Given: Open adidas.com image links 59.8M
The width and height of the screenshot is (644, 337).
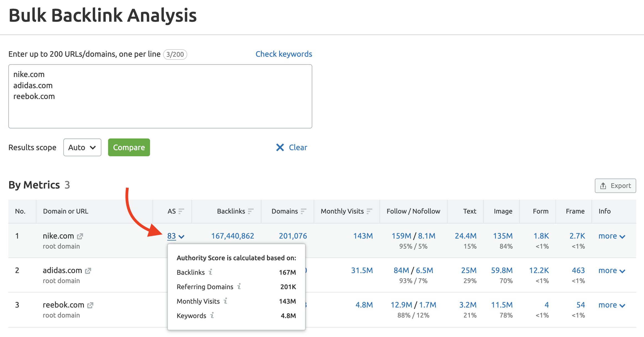Looking at the screenshot, I should click(502, 271).
